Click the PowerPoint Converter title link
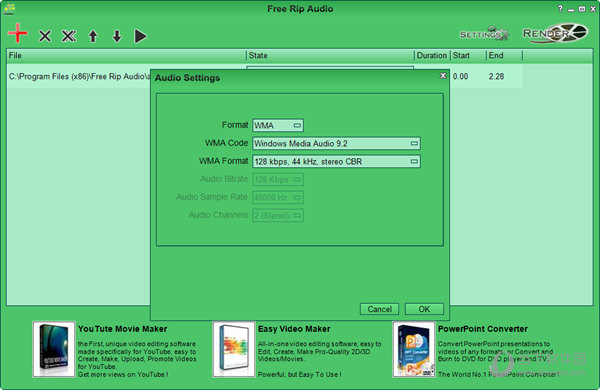Screen dimensions: 600x390 pyautogui.click(x=483, y=329)
